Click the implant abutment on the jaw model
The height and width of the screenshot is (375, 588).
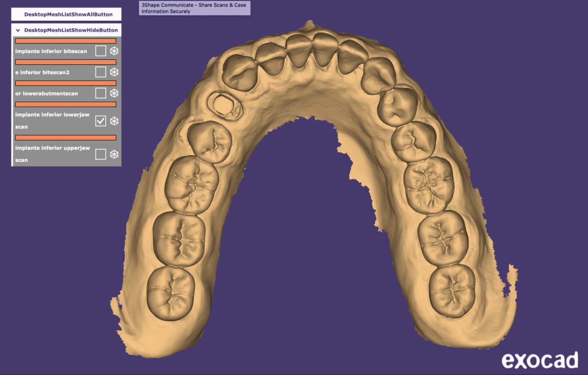point(223,103)
